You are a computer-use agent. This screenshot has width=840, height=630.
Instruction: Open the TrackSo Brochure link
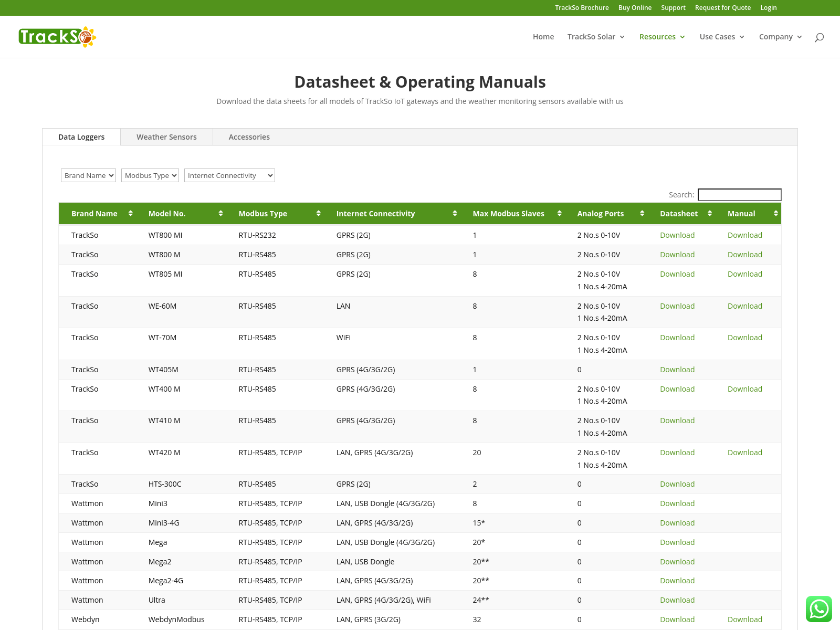point(582,8)
